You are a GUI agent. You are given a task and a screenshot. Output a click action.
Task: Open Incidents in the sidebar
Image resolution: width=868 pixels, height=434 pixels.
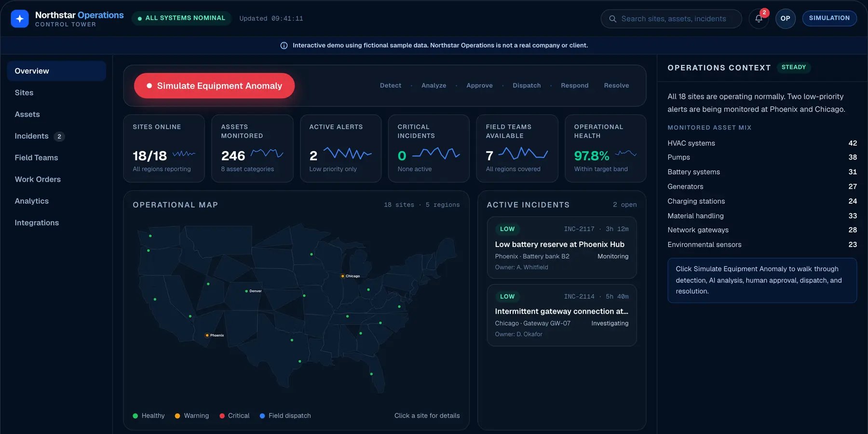click(56, 136)
